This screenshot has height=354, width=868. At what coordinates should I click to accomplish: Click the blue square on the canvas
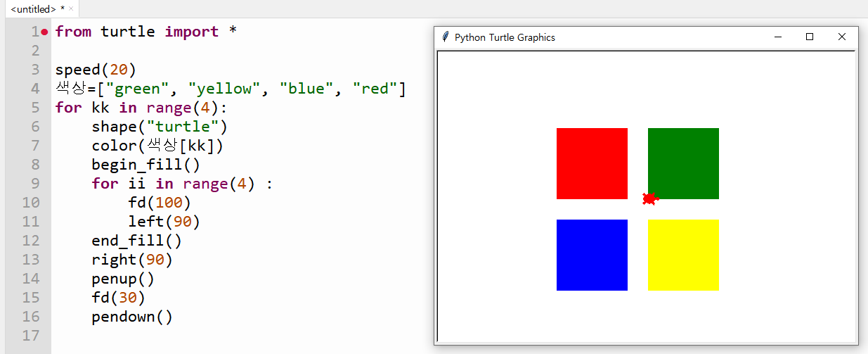(592, 255)
